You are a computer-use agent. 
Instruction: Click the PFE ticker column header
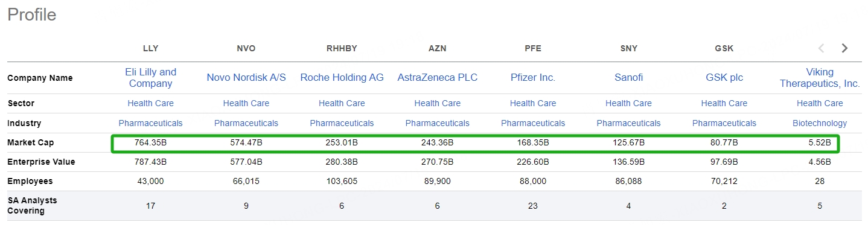(533, 48)
